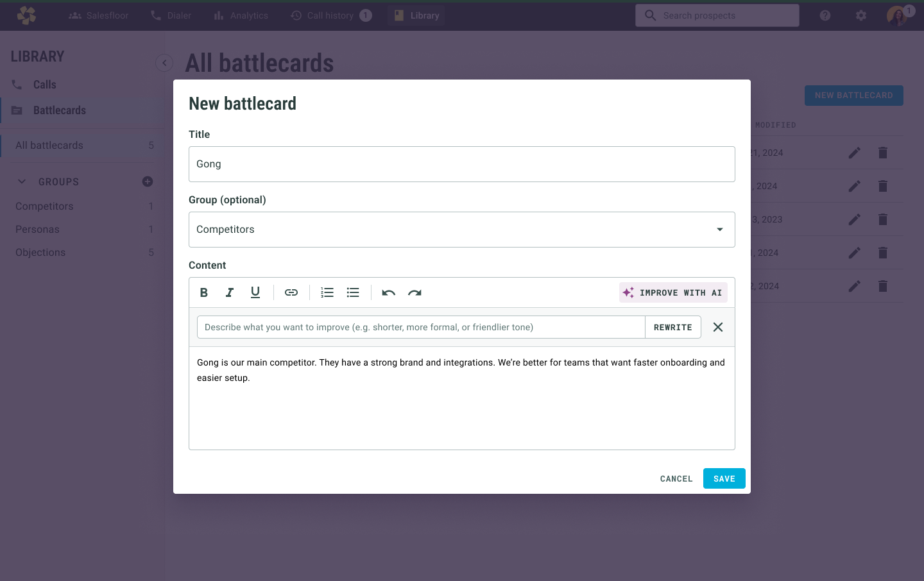Redo the content edit
The height and width of the screenshot is (581, 924).
click(415, 292)
